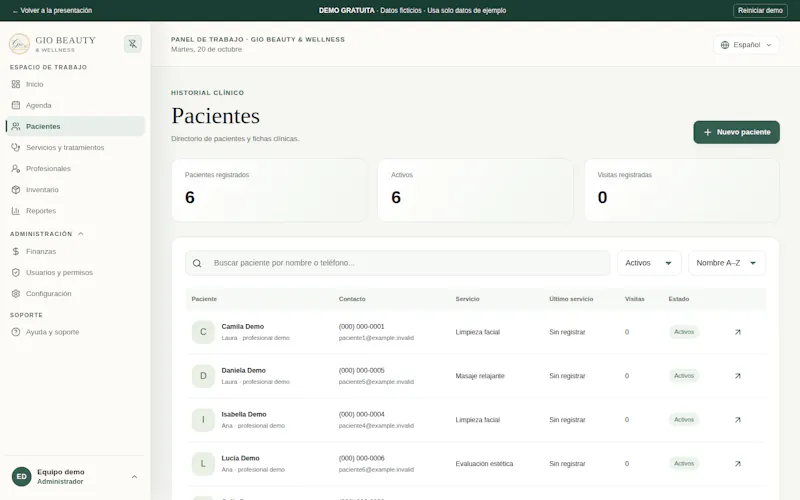Click Lucía Demo's L avatar
This screenshot has width=800, height=500.
point(203,464)
